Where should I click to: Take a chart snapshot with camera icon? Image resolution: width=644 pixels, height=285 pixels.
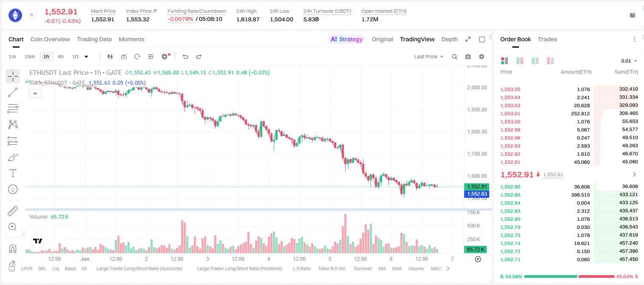tap(468, 57)
